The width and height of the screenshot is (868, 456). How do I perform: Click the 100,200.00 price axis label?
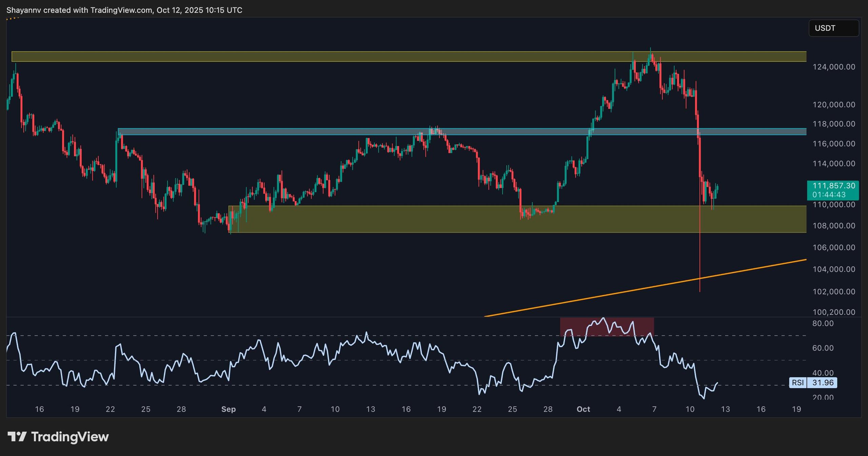833,312
